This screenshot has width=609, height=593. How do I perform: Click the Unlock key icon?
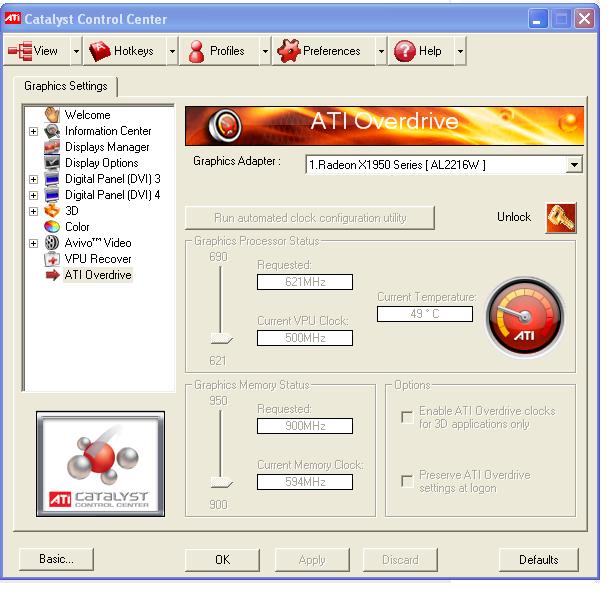click(561, 217)
